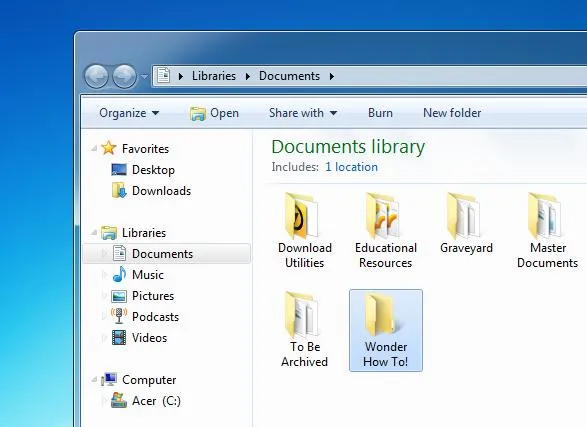The width and height of the screenshot is (587, 427).
Task: Click the Downloads folder icon in sidebar
Action: tap(119, 190)
